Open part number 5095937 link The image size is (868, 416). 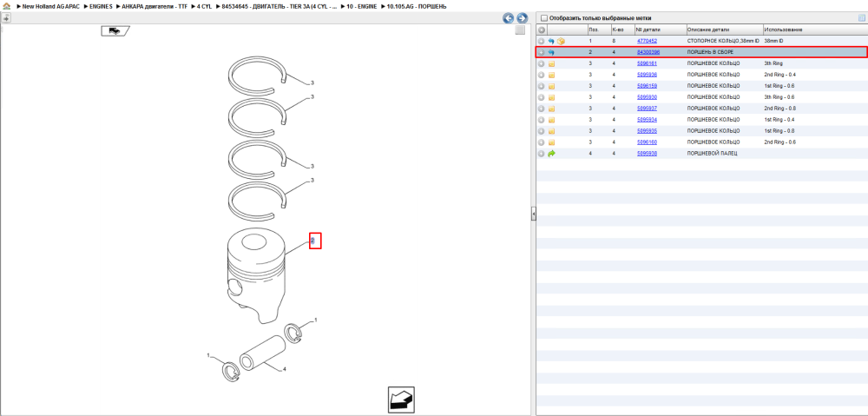(x=648, y=109)
